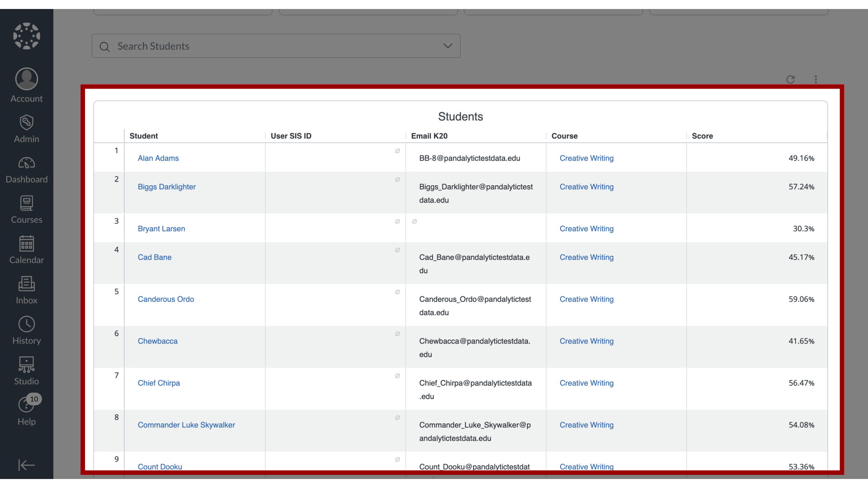Click the collapse sidebar arrow
This screenshot has width=868, height=488.
pyautogui.click(x=26, y=465)
